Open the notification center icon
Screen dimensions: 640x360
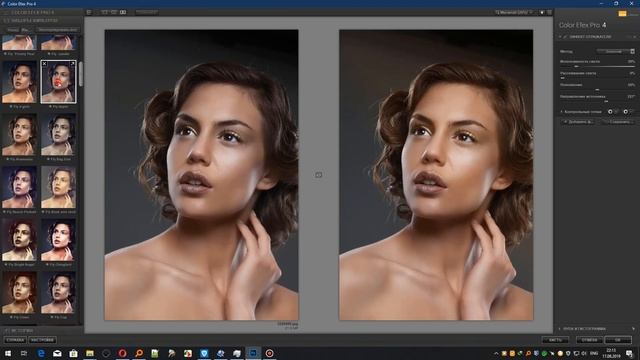point(630,353)
